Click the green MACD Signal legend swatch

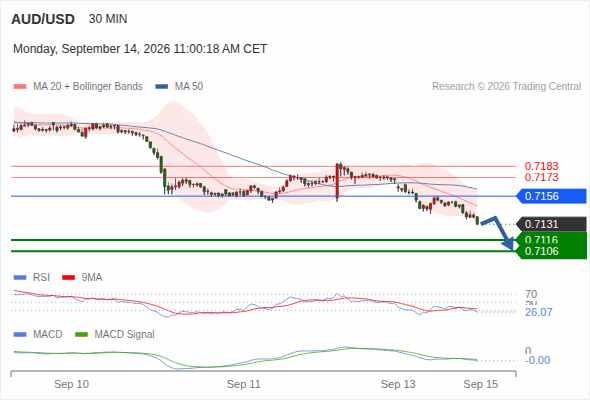[x=82, y=335]
